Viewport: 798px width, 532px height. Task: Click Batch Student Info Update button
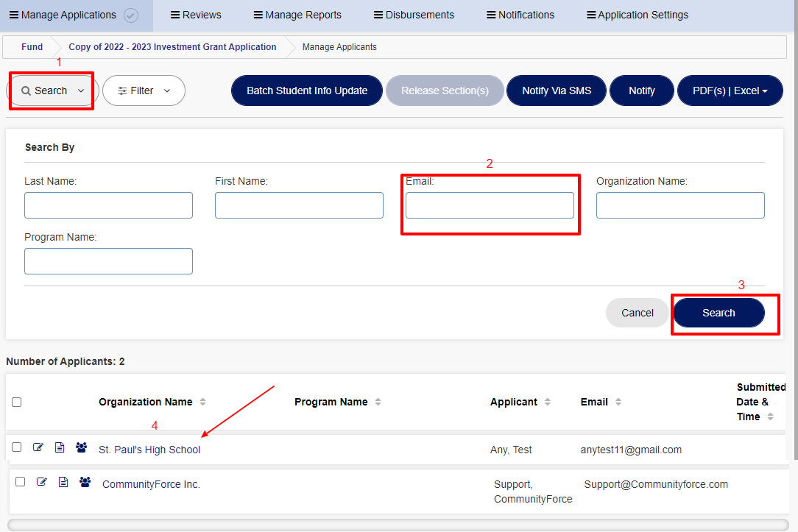pos(307,91)
